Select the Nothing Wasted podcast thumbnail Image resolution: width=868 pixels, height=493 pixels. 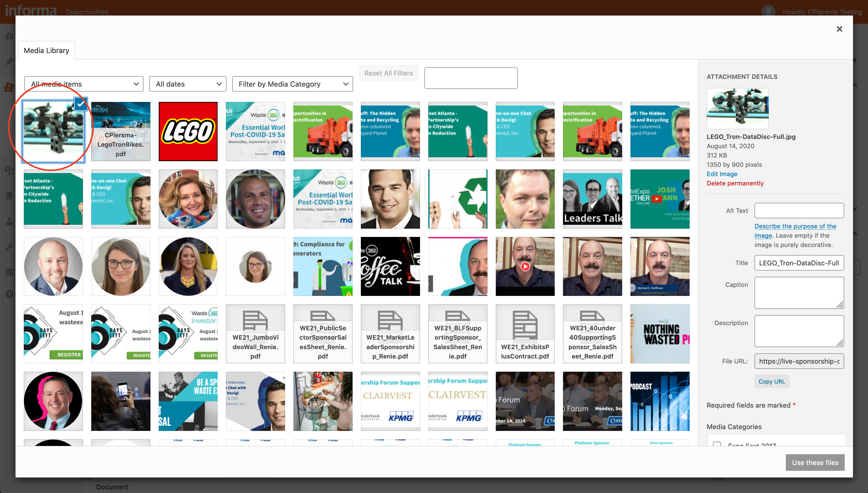(x=660, y=334)
